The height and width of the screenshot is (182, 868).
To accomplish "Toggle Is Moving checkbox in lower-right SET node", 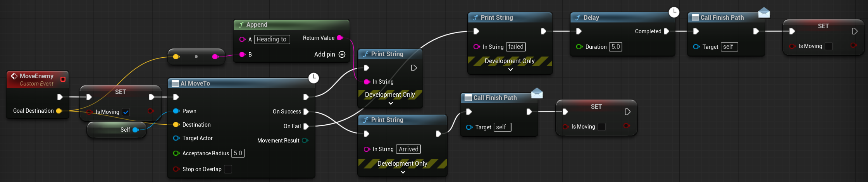I will point(601,127).
